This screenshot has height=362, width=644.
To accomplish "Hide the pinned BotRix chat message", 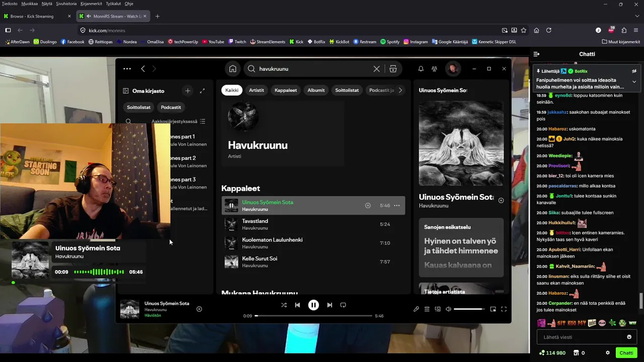I will (x=634, y=71).
